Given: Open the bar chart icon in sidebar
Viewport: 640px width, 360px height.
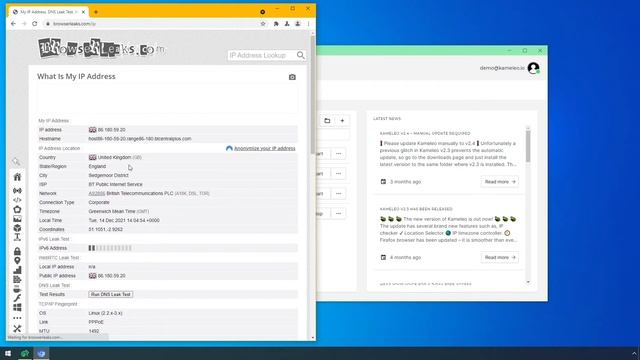Looking at the screenshot, I should 17,270.
